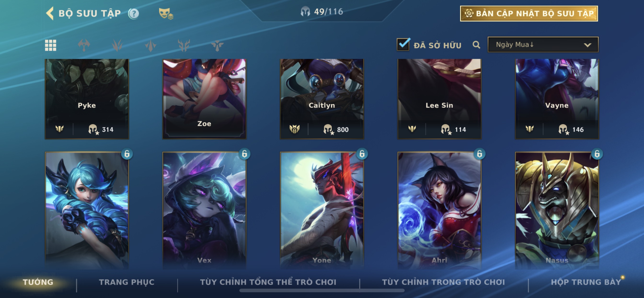Open the collection help question mark
The image size is (644, 298).
(133, 13)
